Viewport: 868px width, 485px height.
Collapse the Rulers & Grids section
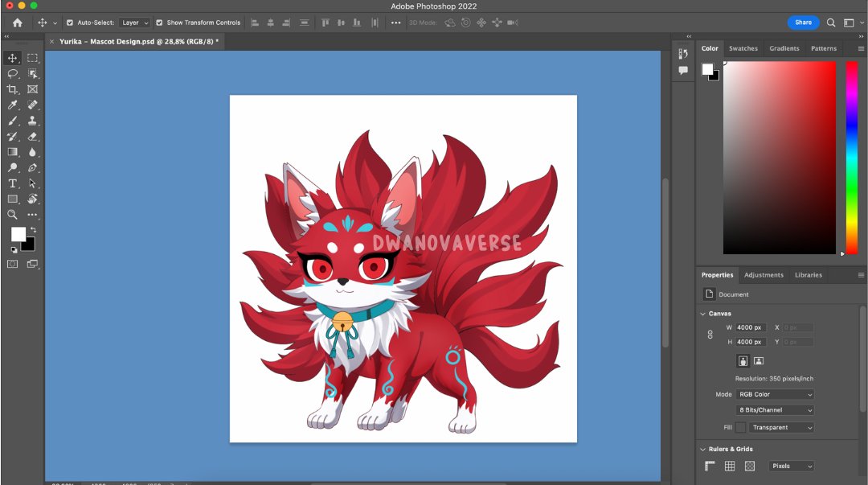click(x=703, y=449)
